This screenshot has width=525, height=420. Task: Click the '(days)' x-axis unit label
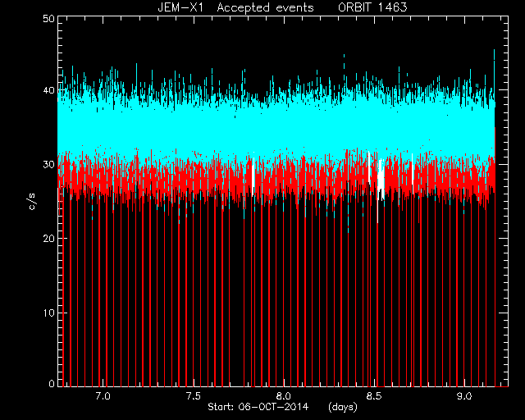343,407
